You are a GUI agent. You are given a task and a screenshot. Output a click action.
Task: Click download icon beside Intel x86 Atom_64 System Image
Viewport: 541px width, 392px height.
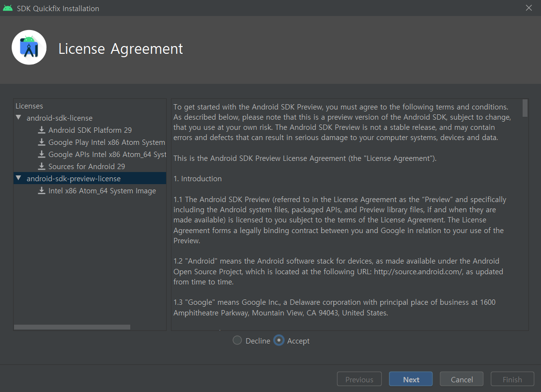tap(41, 190)
